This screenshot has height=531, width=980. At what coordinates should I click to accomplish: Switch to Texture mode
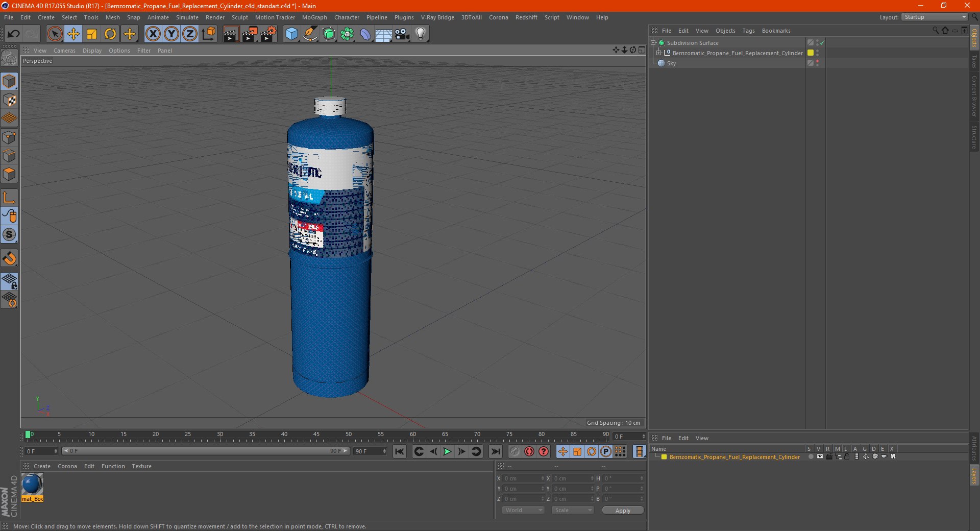point(9,100)
